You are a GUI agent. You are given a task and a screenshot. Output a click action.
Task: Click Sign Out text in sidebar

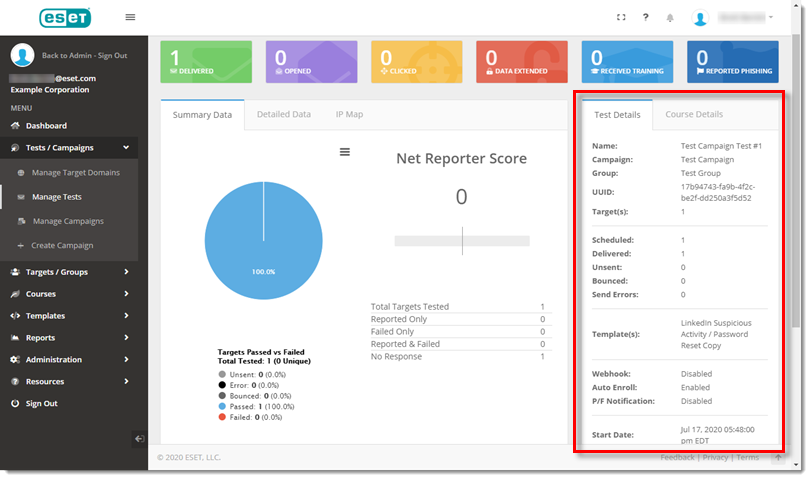pyautogui.click(x=42, y=404)
